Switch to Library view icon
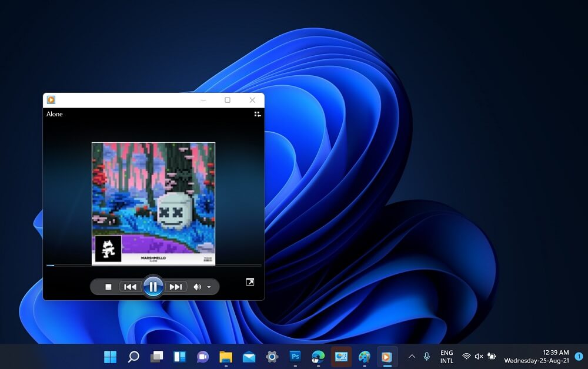588x369 pixels. (258, 114)
